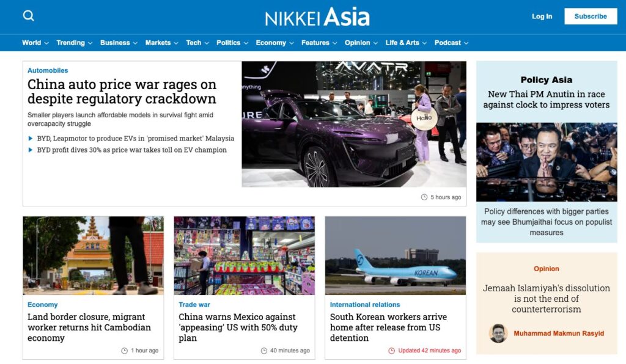Screen dimensions: 626x364
Task: Click Muhammad Makmun Rasyid's author avatar
Action: coord(499,333)
